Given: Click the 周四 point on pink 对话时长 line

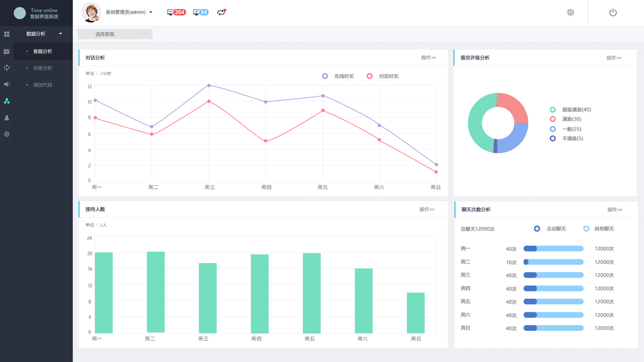Looking at the screenshot, I should (266, 141).
